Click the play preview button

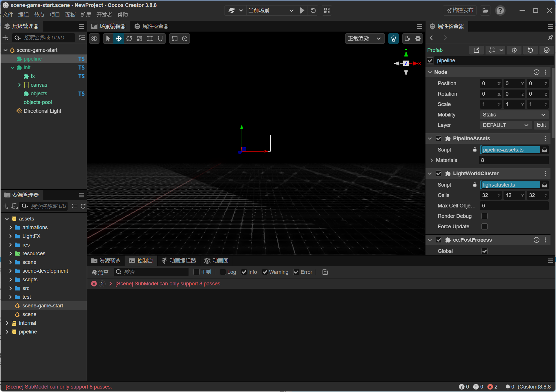click(x=302, y=10)
